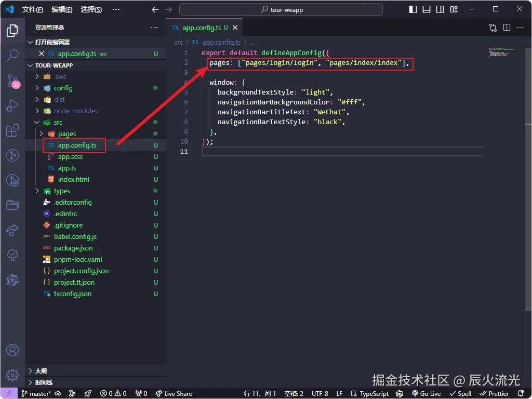Viewport: 532px width, 399px height.
Task: Click the open changes icon in editor toolbar
Action: click(x=493, y=28)
